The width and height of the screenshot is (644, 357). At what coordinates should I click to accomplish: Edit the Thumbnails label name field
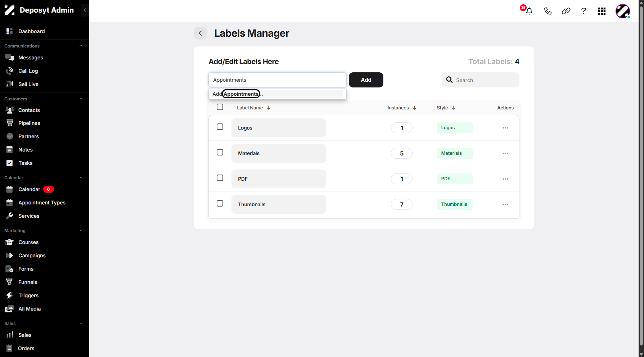pyautogui.click(x=279, y=204)
